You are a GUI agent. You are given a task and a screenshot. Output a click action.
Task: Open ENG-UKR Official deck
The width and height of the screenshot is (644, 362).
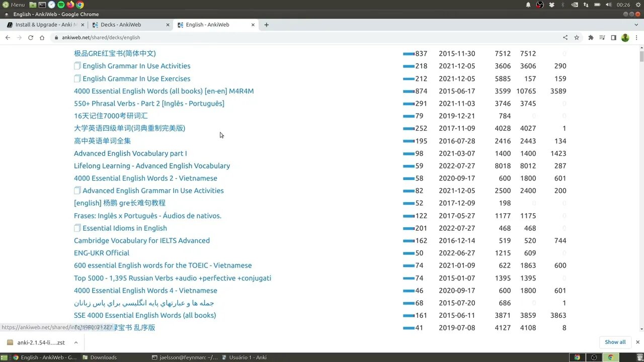pyautogui.click(x=102, y=253)
